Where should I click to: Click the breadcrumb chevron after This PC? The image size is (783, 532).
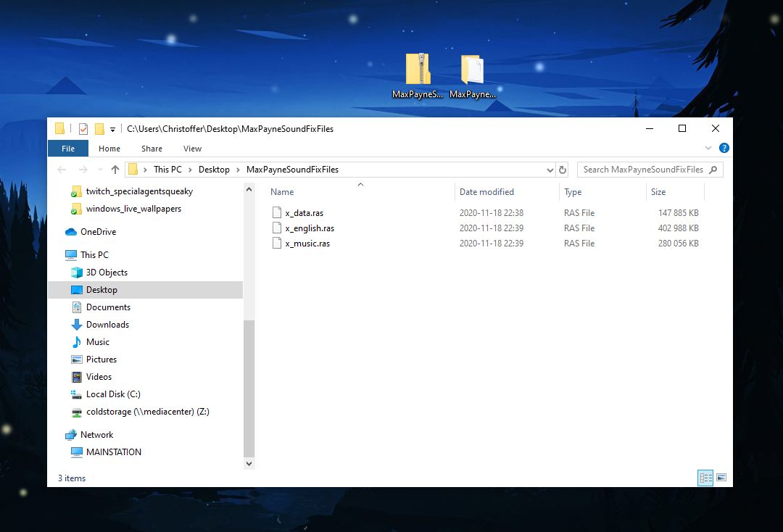pos(189,169)
